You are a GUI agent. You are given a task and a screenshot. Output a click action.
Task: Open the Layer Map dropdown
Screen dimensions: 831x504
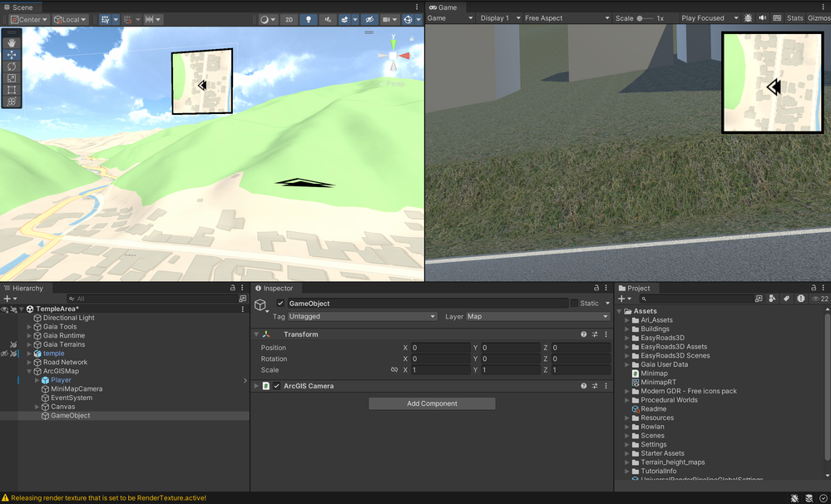(538, 316)
